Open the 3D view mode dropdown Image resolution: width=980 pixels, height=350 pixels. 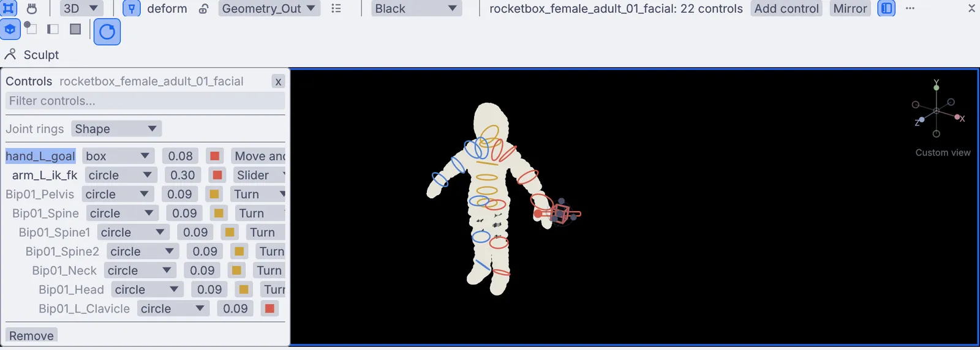[81, 9]
